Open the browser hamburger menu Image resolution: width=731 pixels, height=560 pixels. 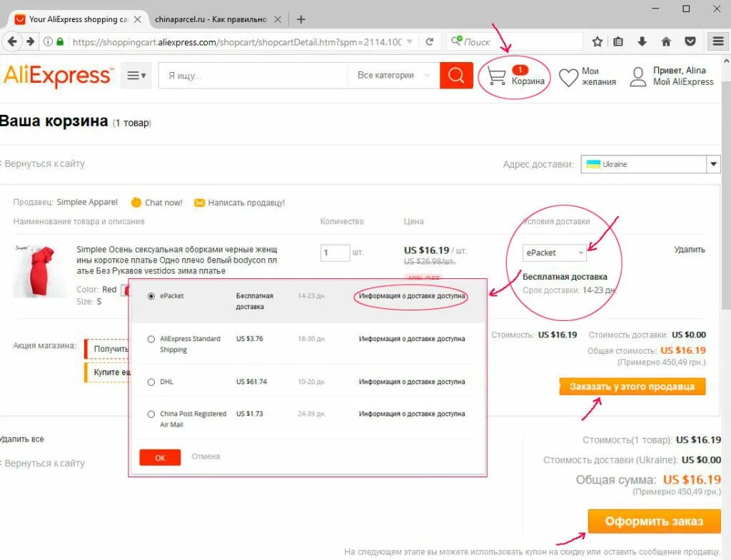(718, 41)
